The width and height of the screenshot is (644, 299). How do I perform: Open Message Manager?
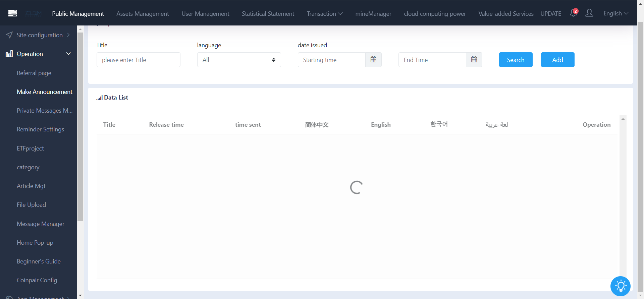coord(41,224)
